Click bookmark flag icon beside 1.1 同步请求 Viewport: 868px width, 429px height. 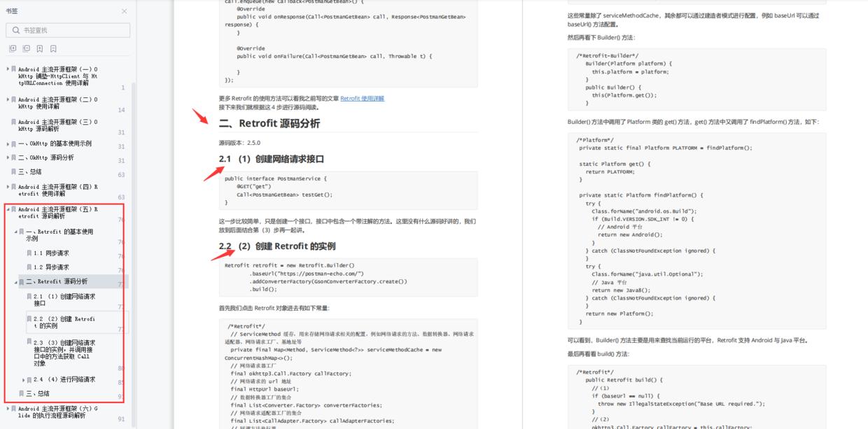click(x=29, y=253)
